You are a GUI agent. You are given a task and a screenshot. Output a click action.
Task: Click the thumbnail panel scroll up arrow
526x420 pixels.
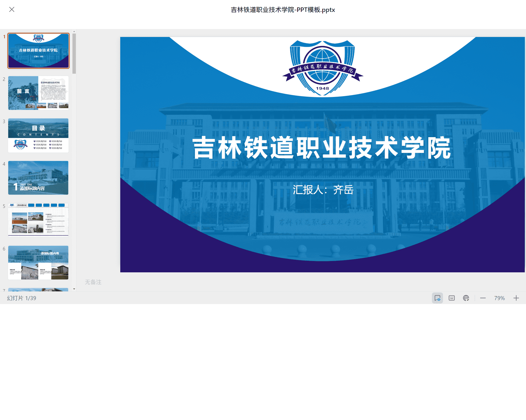point(74,31)
